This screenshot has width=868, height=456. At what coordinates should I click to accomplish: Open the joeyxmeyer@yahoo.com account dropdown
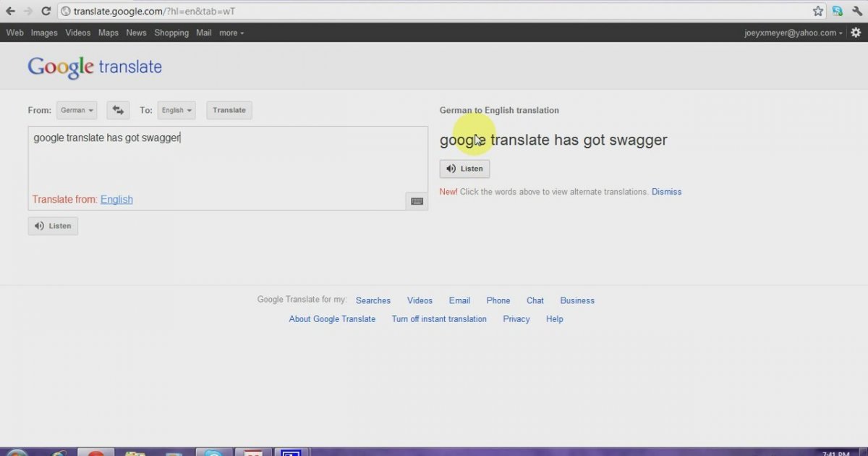point(793,33)
